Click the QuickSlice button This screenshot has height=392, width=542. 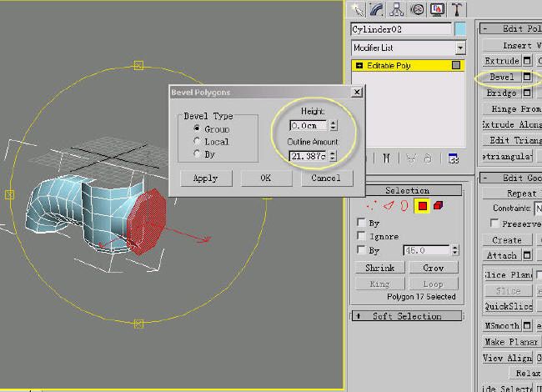[508, 306]
